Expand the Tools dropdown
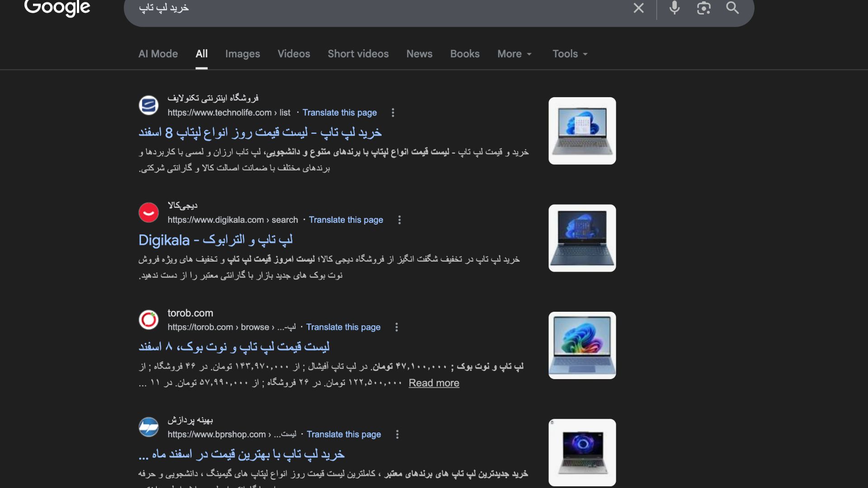This screenshot has height=488, width=868. coord(570,54)
